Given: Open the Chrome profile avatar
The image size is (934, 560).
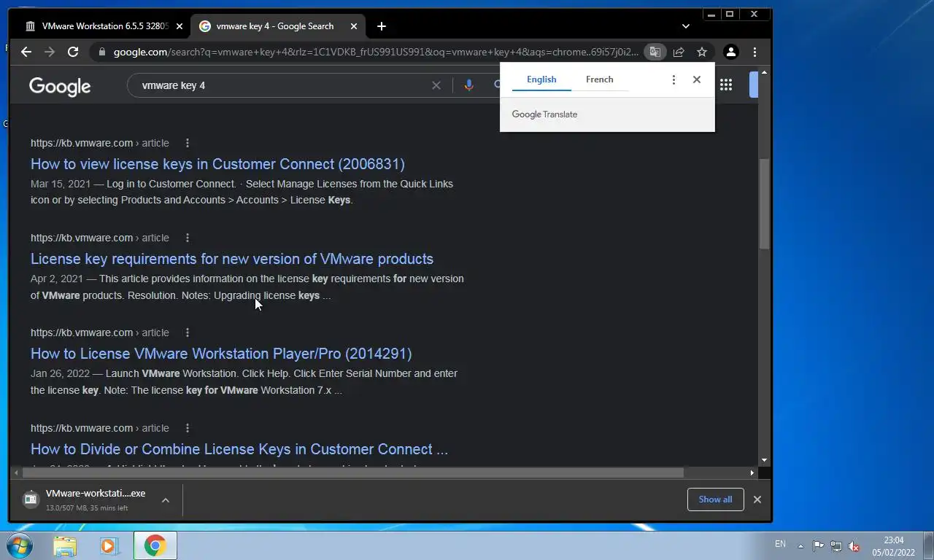Looking at the screenshot, I should click(x=730, y=52).
